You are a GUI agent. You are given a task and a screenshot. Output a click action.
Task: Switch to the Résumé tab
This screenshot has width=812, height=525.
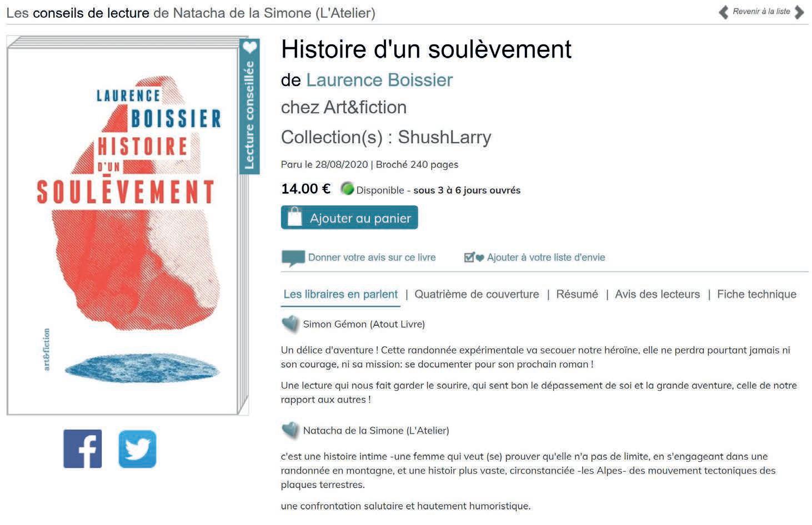[x=577, y=294]
